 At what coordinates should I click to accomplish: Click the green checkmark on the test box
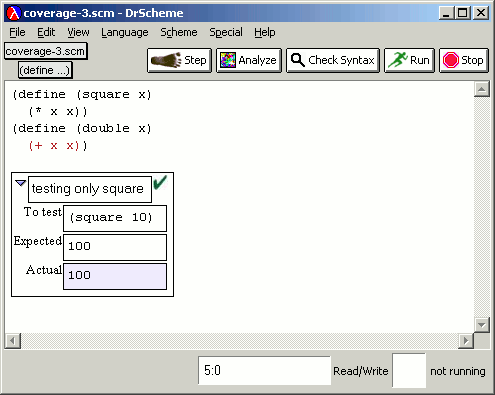pyautogui.click(x=160, y=183)
